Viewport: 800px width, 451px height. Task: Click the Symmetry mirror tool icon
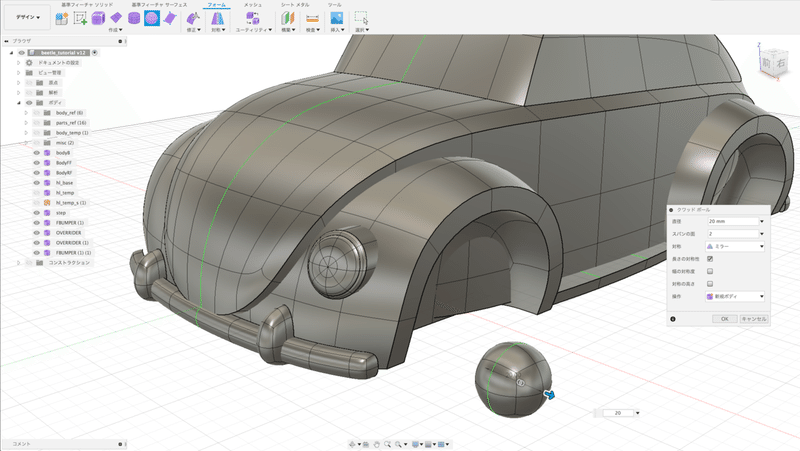click(217, 18)
